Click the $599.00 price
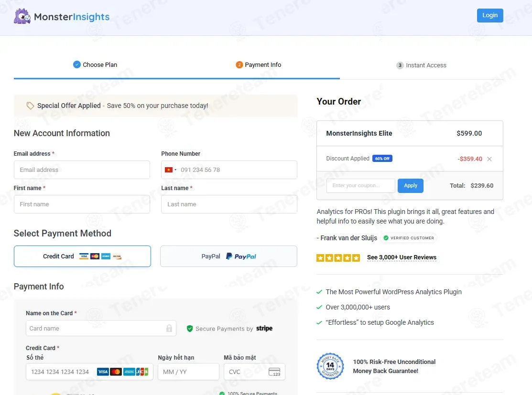Image resolution: width=532 pixels, height=395 pixels. click(x=469, y=133)
